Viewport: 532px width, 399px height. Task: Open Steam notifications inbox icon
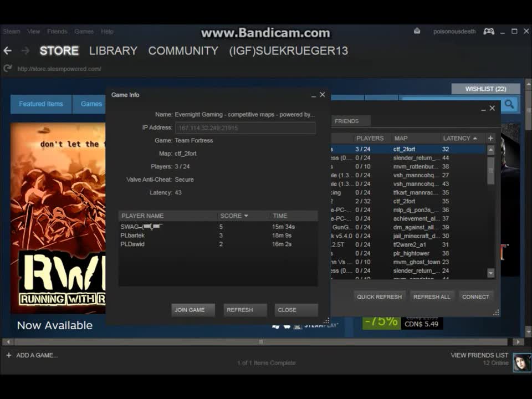click(417, 31)
